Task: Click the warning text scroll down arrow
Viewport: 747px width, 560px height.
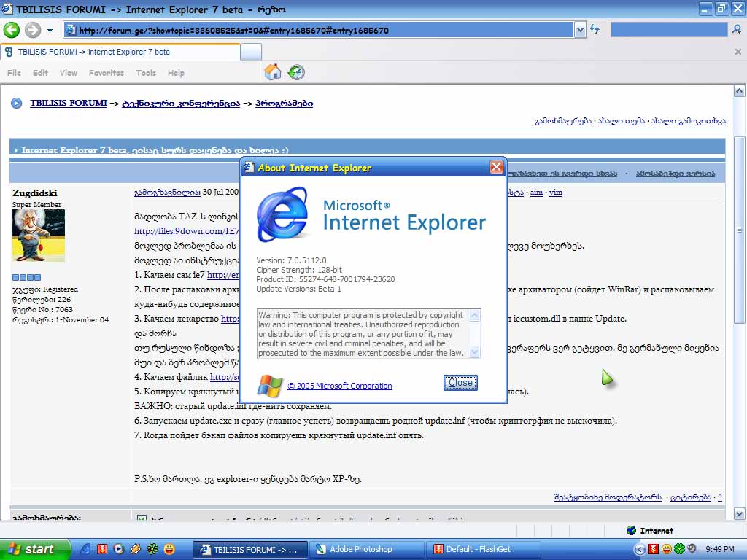Action: click(474, 352)
